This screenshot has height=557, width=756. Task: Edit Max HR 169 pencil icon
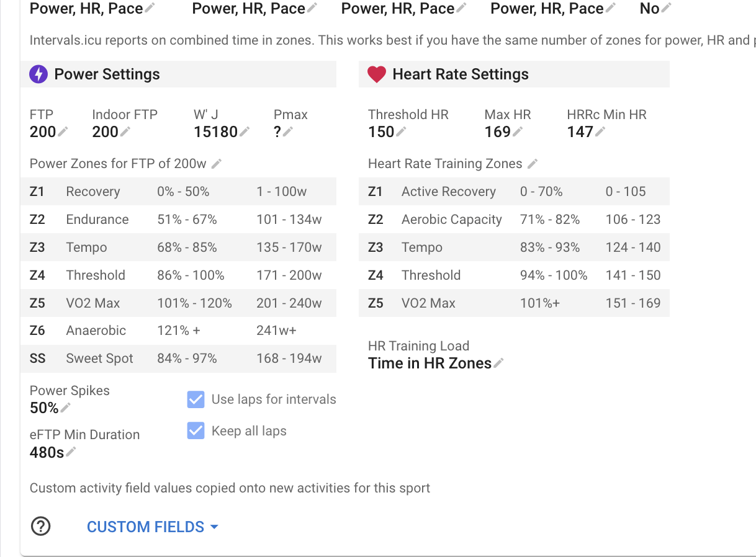click(x=518, y=131)
